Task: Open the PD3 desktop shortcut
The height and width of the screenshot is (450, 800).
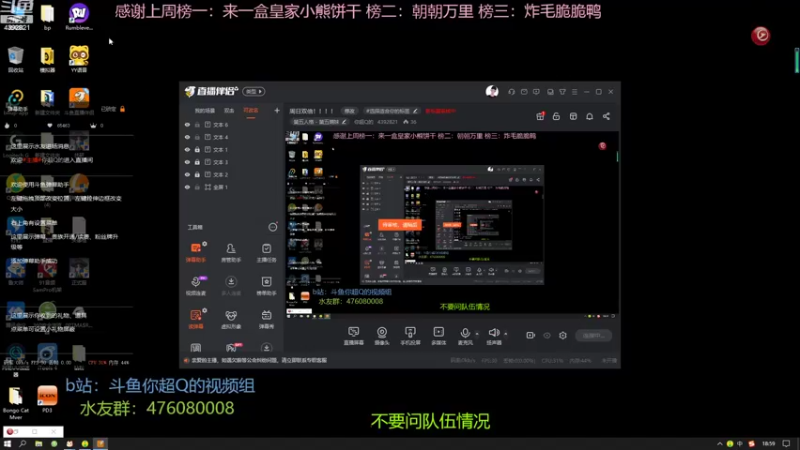Action: [x=47, y=399]
